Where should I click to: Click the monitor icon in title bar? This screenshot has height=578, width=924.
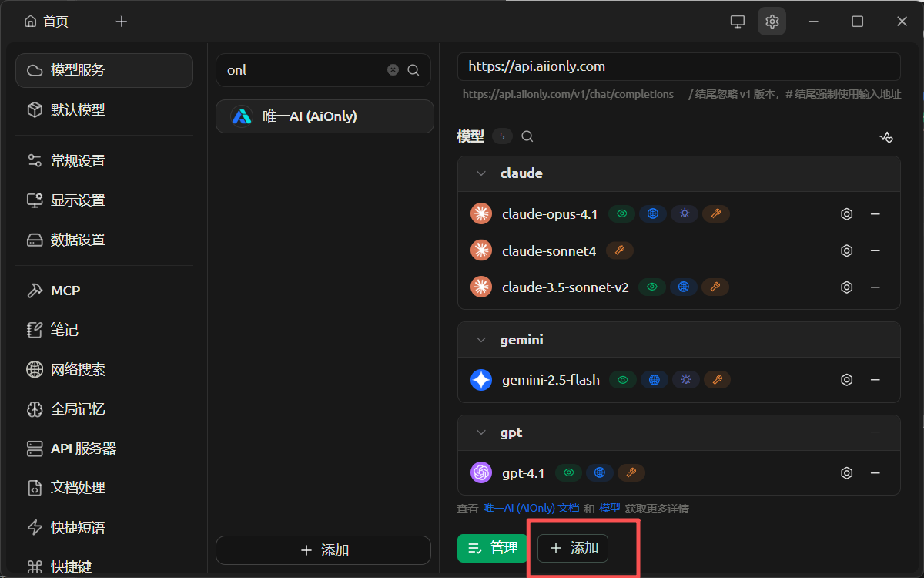[x=738, y=22]
